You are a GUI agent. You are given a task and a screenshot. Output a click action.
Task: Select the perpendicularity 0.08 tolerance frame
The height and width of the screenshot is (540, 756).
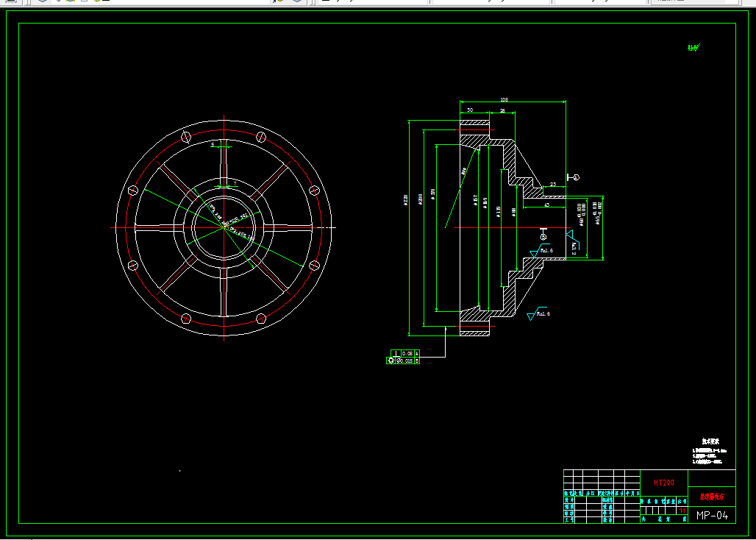[x=405, y=353]
